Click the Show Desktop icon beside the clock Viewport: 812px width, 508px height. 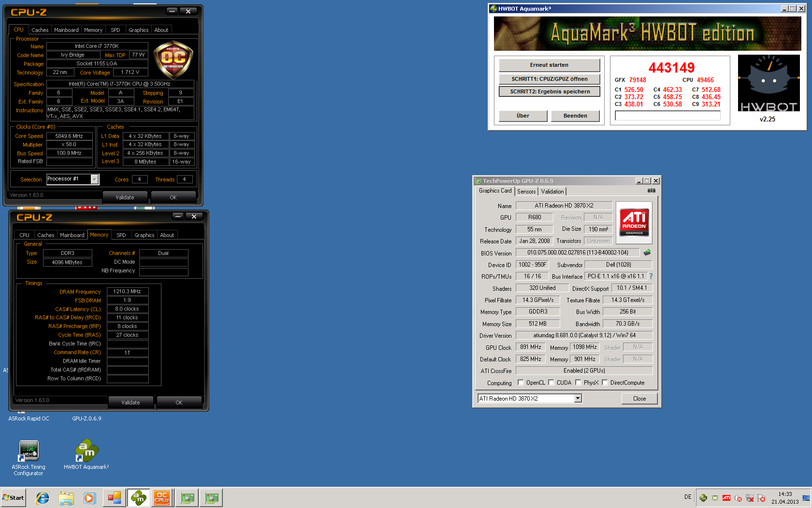pos(806,498)
